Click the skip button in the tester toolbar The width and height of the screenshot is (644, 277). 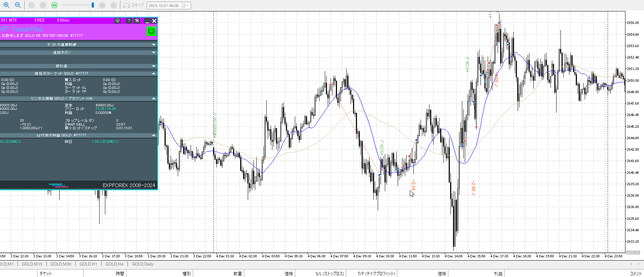point(134,5)
